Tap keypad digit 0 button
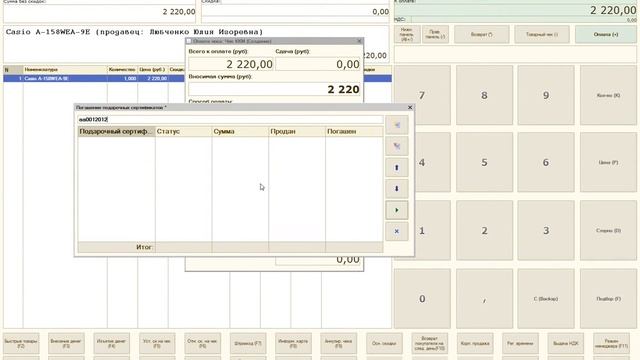640x360 pixels. coord(422,299)
